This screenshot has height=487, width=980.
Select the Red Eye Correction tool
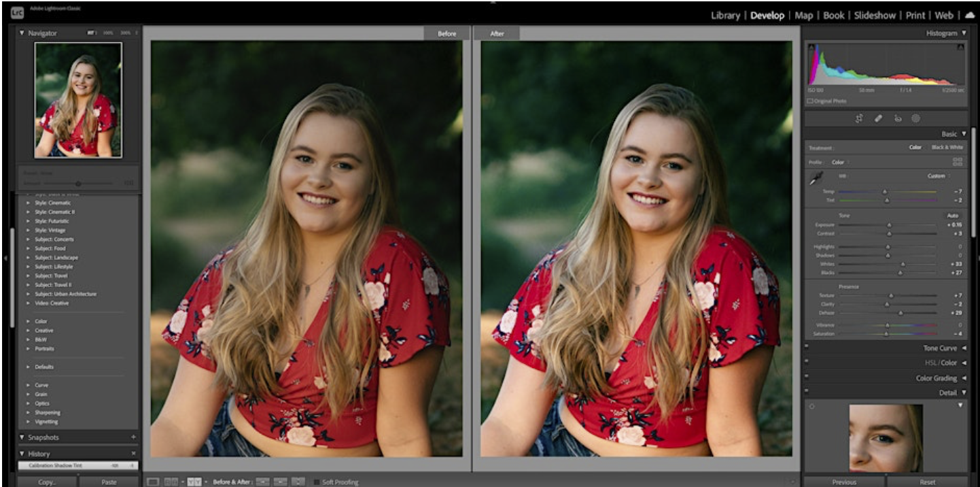click(x=897, y=118)
